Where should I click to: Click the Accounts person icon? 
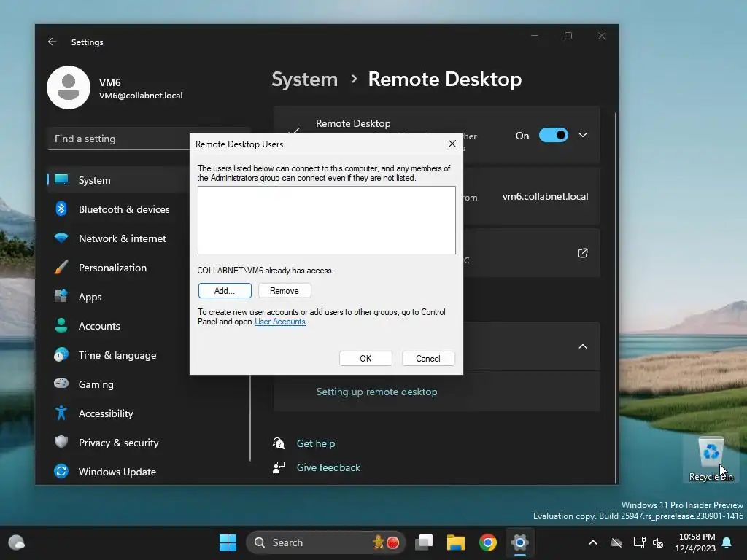pyautogui.click(x=61, y=325)
